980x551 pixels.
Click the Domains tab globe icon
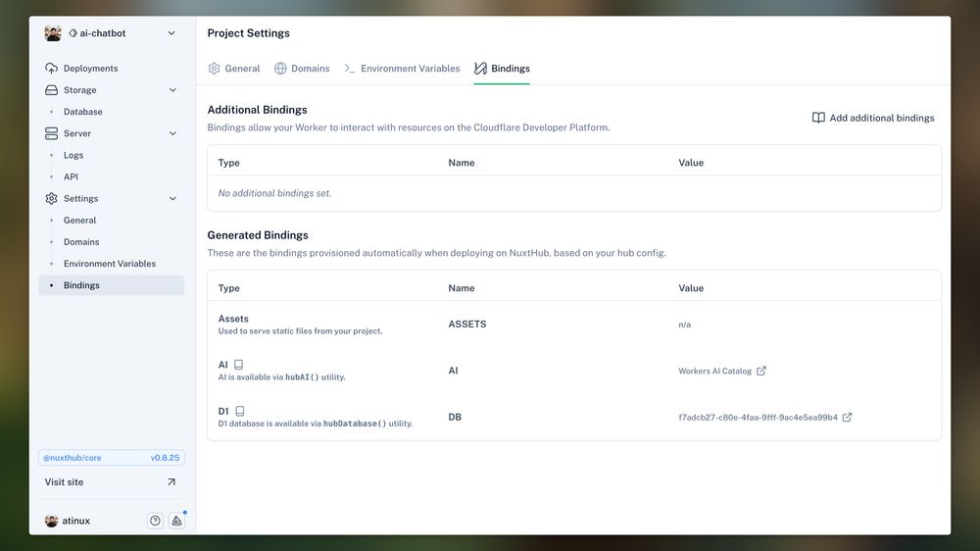(280, 69)
